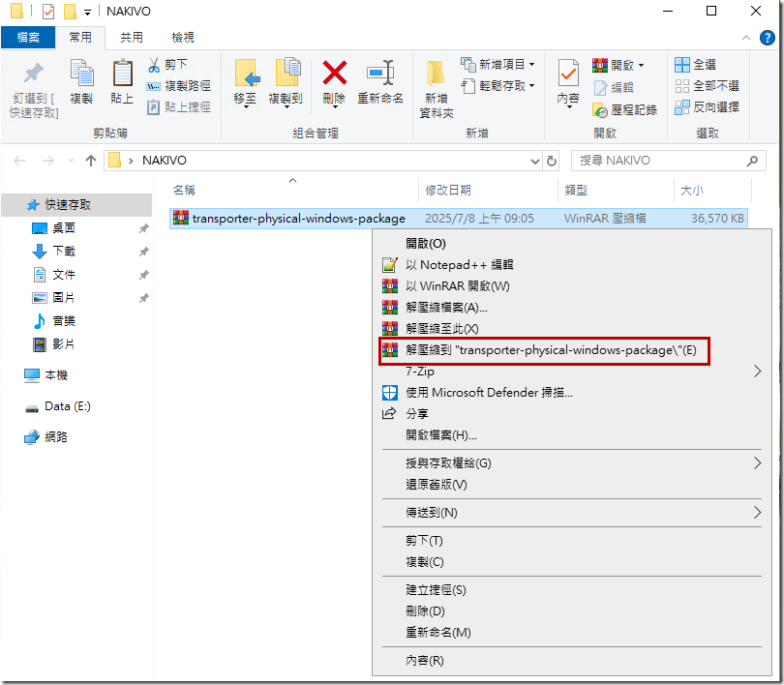Click the Copy (複製) ribbon icon

click(x=81, y=73)
